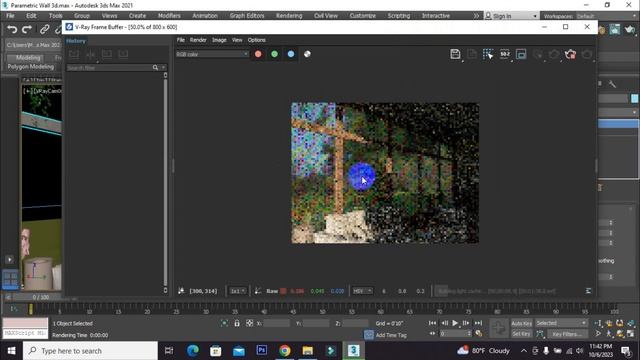Select the Modeling ribbon tab
Image resolution: width=640 pixels, height=360 pixels.
(x=28, y=58)
